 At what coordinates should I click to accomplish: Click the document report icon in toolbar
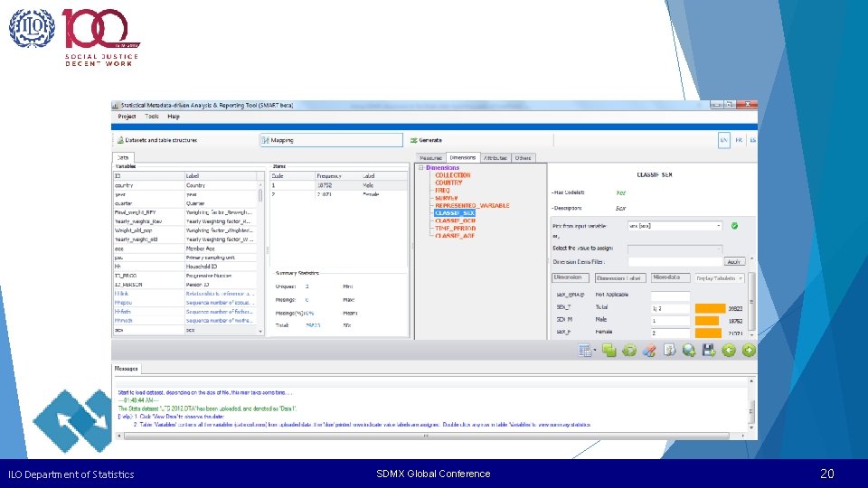point(669,351)
